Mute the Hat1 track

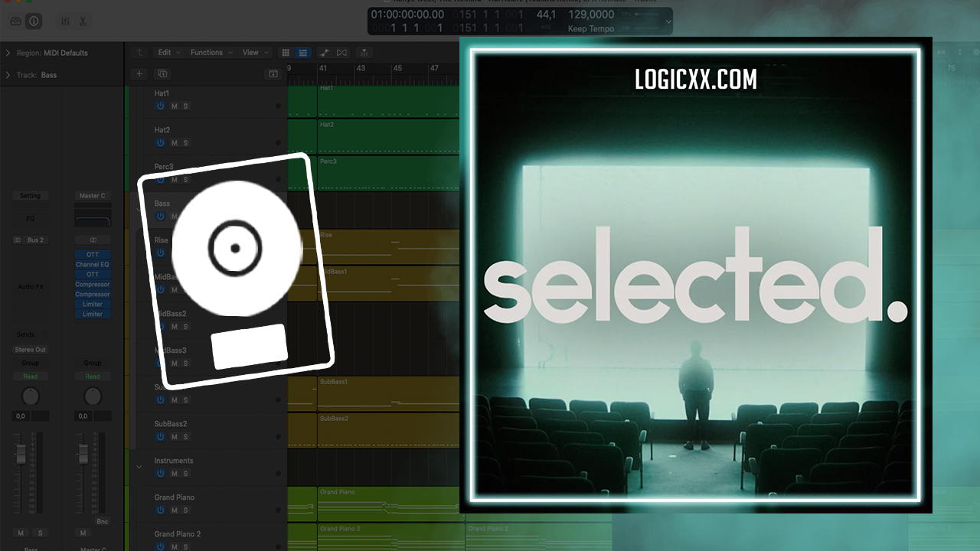tap(174, 106)
